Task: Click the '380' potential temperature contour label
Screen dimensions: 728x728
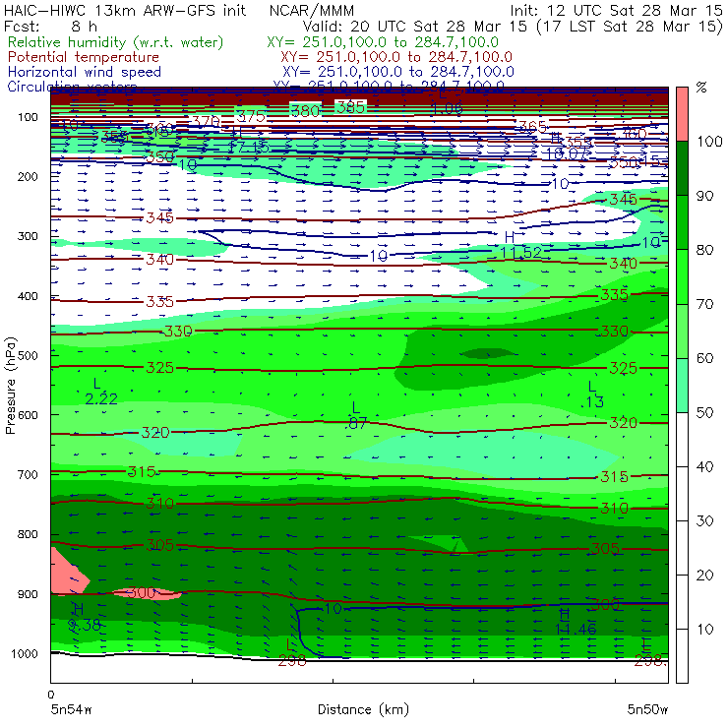Action: [305, 111]
